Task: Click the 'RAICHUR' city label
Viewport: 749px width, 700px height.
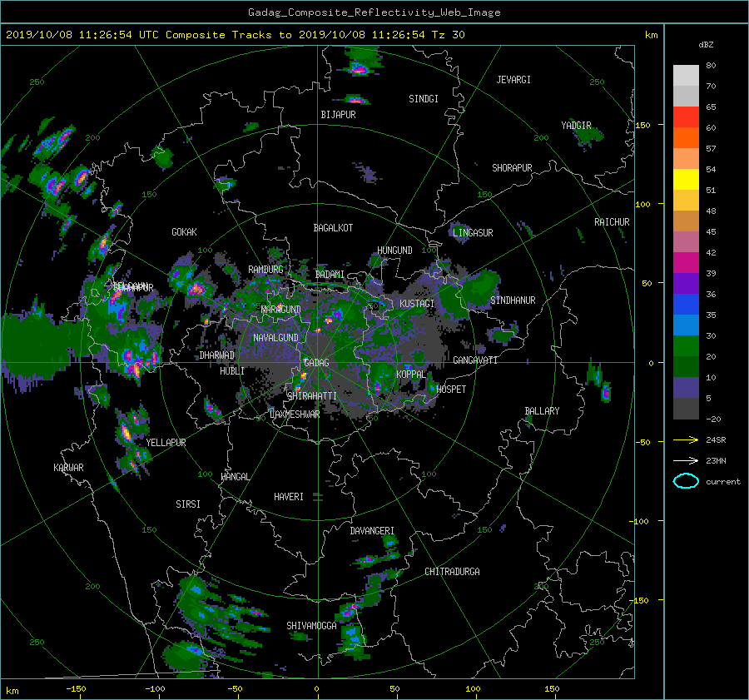Action: coord(612,222)
